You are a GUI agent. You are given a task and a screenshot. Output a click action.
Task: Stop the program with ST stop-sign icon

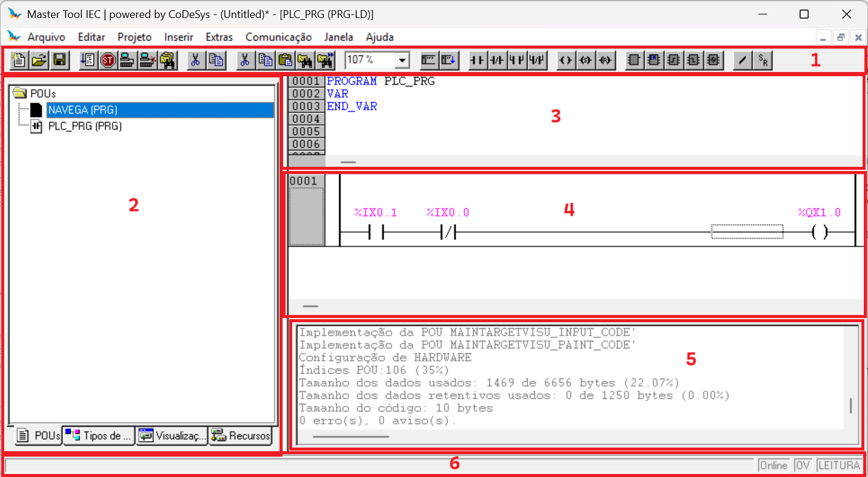(108, 60)
